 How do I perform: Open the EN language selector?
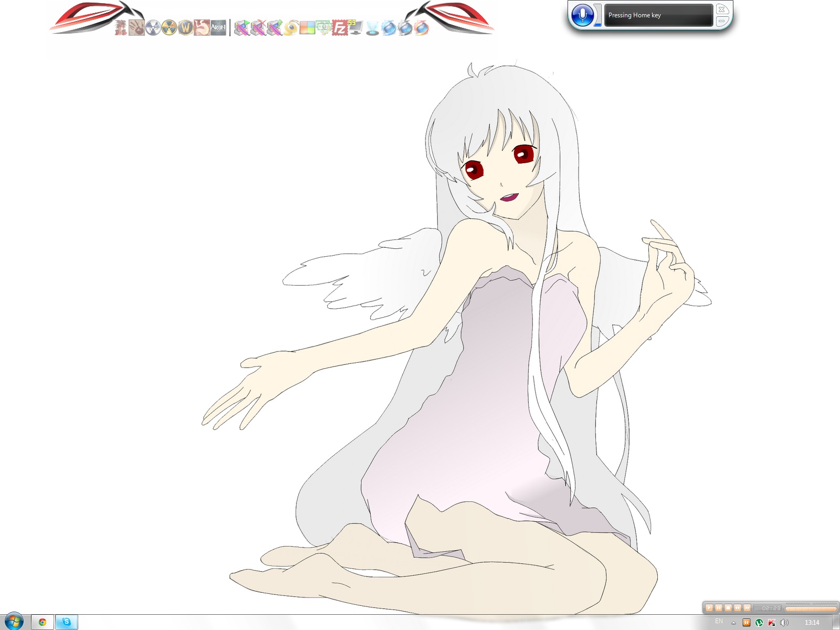coord(719,622)
